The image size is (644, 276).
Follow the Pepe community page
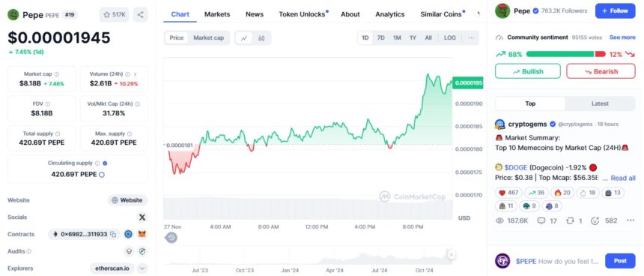click(x=615, y=11)
